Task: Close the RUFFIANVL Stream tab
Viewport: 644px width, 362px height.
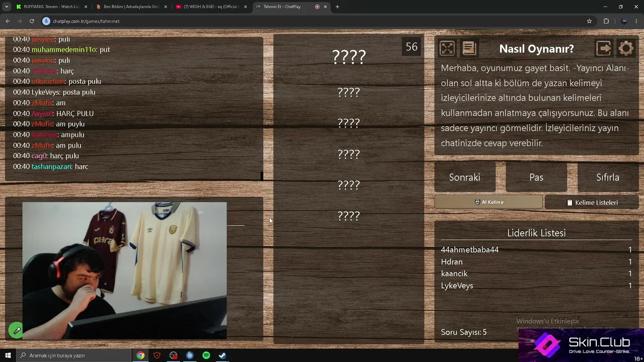Action: point(86,7)
